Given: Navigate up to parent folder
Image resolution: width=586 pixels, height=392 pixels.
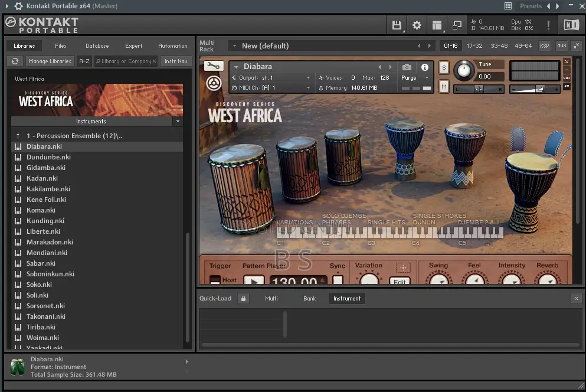Looking at the screenshot, I should [x=18, y=136].
